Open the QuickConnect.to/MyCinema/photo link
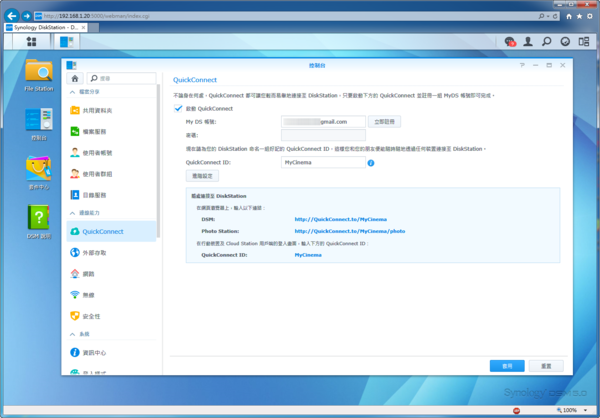Viewport: 600px width, 418px height. coord(350,231)
